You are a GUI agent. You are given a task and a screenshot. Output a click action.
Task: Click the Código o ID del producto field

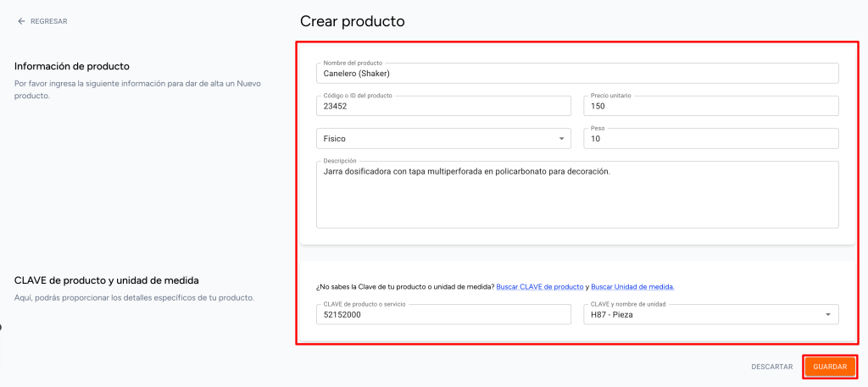(443, 106)
